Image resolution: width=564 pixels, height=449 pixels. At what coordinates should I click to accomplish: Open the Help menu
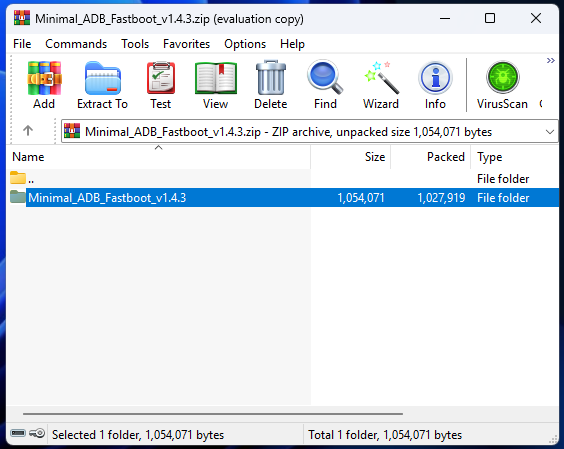(x=292, y=44)
